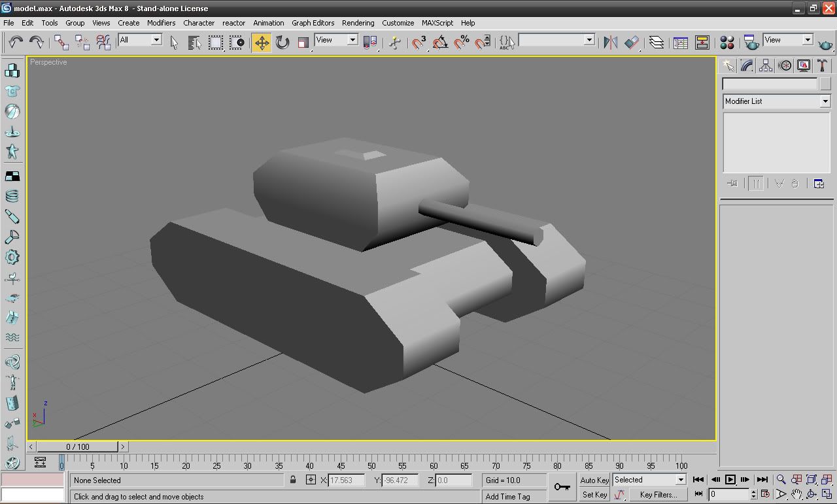Image resolution: width=837 pixels, height=504 pixels.
Task: Open the MAXScript menu
Action: pyautogui.click(x=437, y=23)
